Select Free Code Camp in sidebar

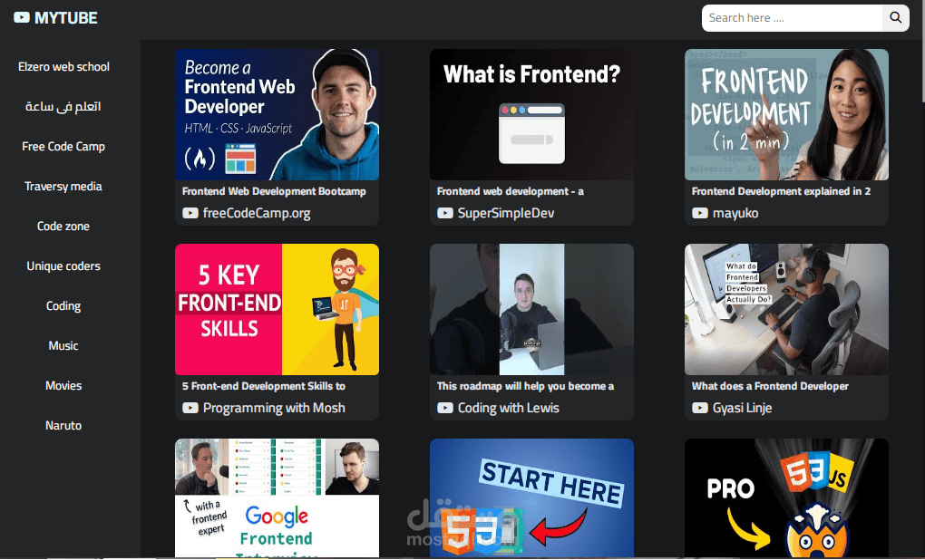click(x=63, y=146)
